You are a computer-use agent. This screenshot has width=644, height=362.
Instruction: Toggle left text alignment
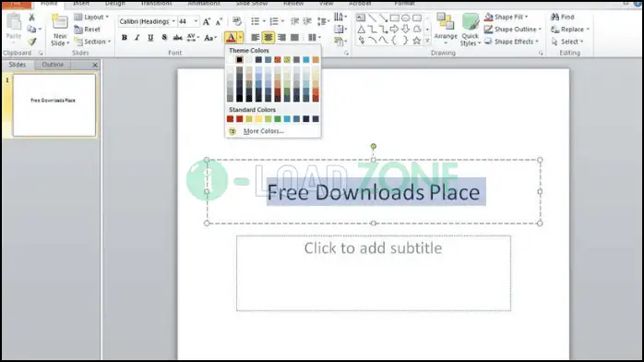[x=255, y=37]
